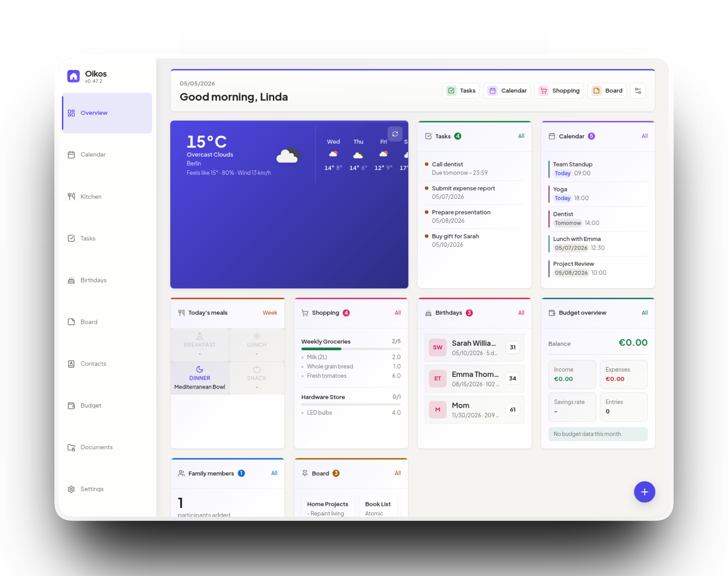Click the overcast cloud weather icon
The width and height of the screenshot is (728, 576).
tap(288, 156)
